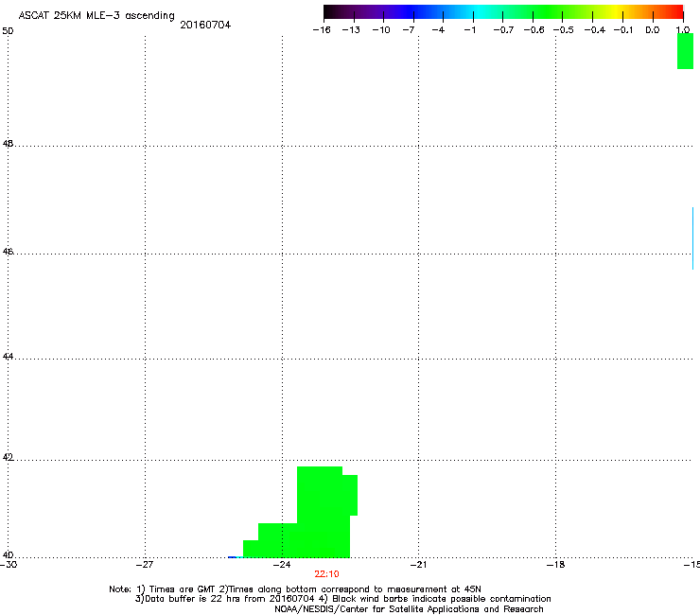Click the -18 longitude axis label

click(555, 565)
